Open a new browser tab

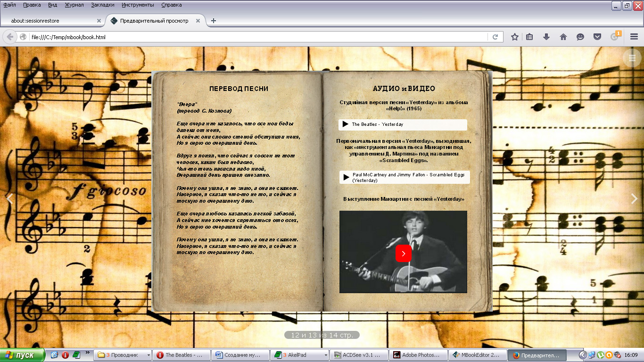(x=214, y=21)
